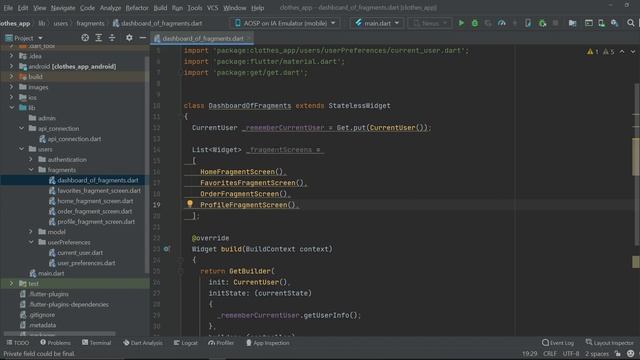Click the locate-opened-file target icon in Project panel

(85, 38)
